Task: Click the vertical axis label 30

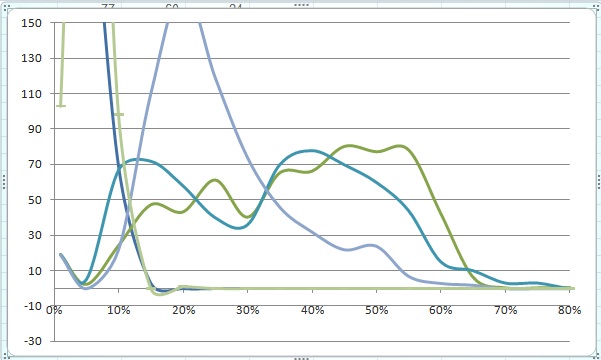Action: (x=34, y=235)
